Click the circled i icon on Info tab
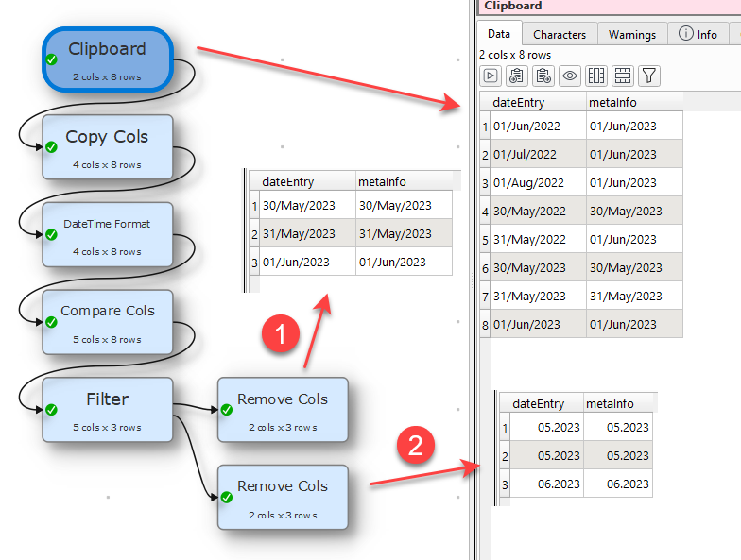This screenshot has width=741, height=560. pos(686,33)
